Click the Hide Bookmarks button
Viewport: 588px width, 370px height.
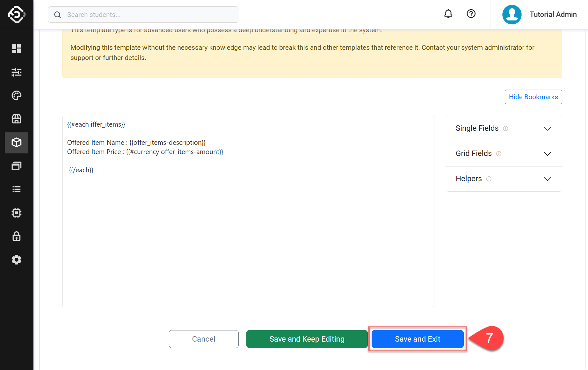[x=533, y=97]
